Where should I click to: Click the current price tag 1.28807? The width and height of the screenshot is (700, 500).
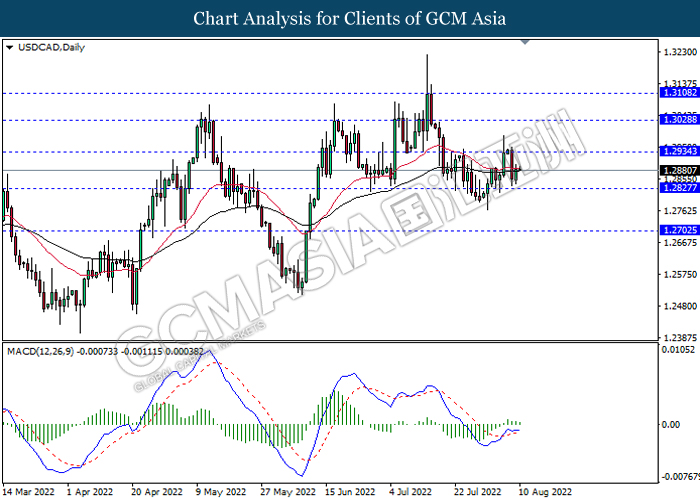pos(680,171)
